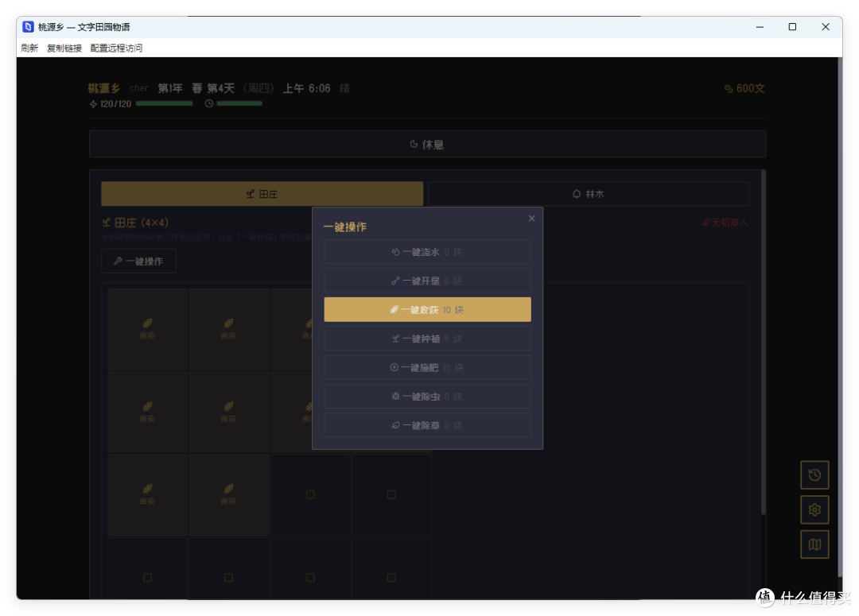
Task: Open the history clock icon button
Action: (x=814, y=475)
